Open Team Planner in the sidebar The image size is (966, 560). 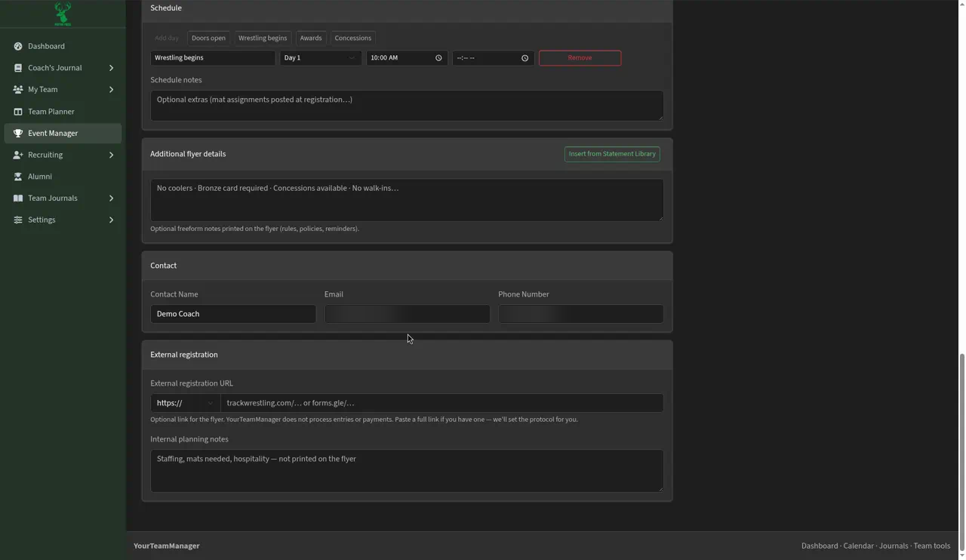coord(63,112)
